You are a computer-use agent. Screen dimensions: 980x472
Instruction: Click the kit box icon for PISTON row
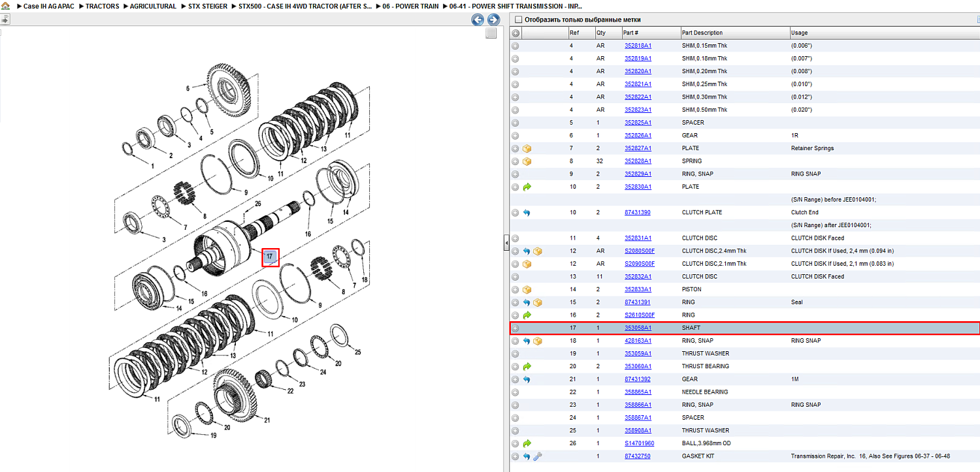pyautogui.click(x=527, y=289)
